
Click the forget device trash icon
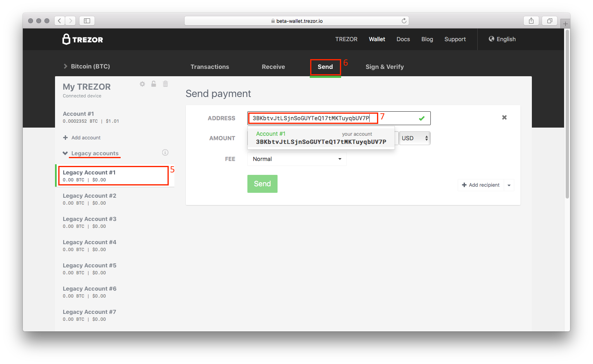pyautogui.click(x=165, y=84)
